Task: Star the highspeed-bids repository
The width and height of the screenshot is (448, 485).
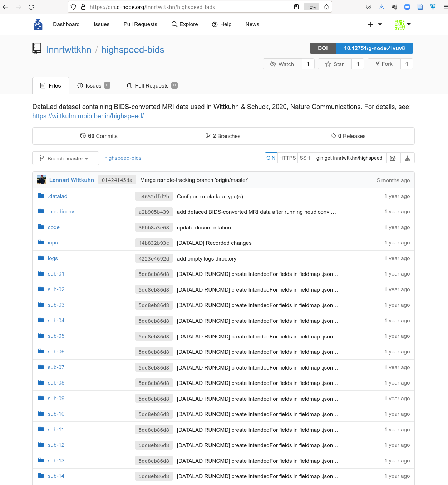Action: click(335, 64)
